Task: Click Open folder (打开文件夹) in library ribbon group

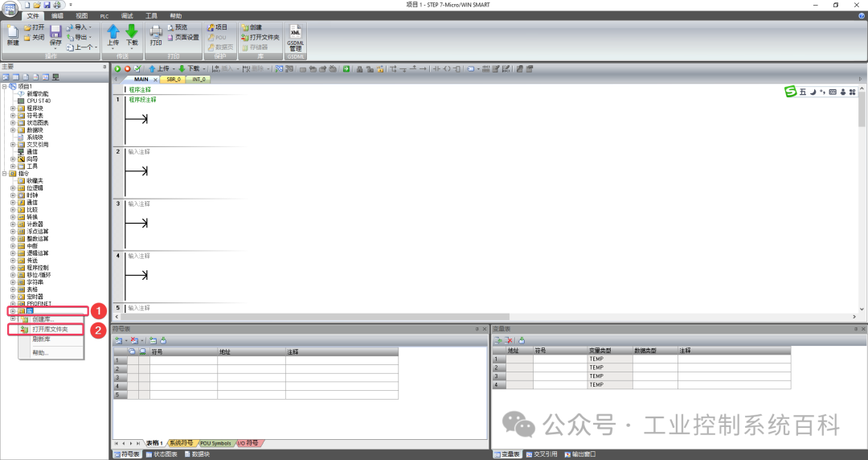Action: point(260,37)
